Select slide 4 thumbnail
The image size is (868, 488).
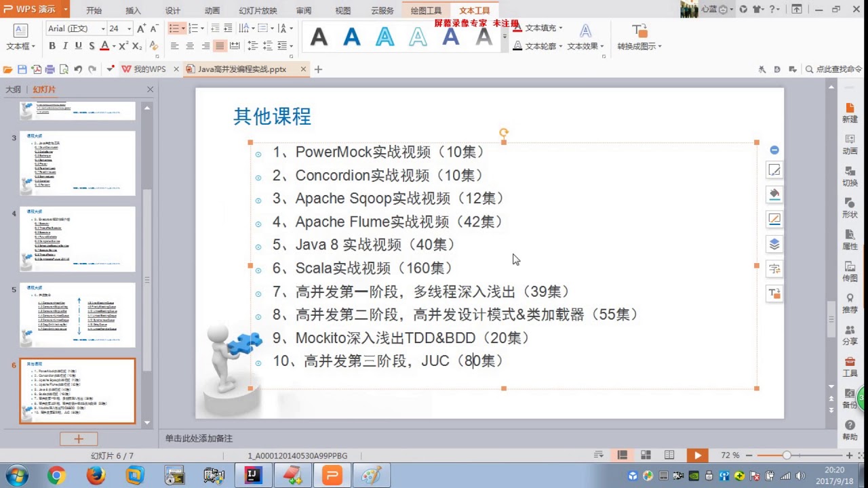[x=77, y=239]
